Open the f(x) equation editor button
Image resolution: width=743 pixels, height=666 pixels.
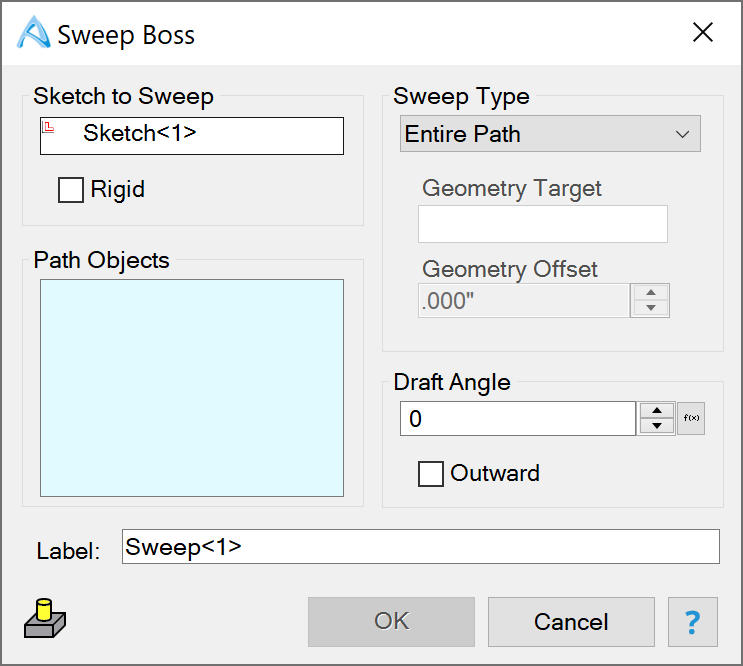coord(691,418)
